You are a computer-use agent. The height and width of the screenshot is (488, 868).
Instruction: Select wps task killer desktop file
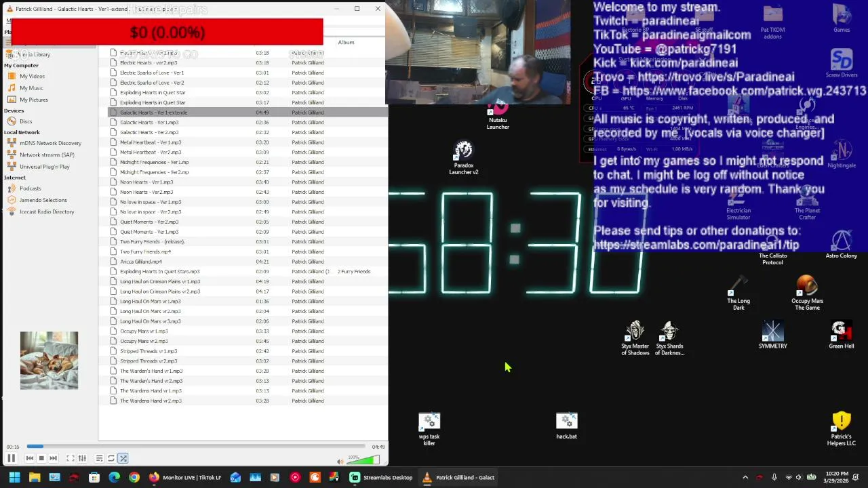(x=429, y=429)
